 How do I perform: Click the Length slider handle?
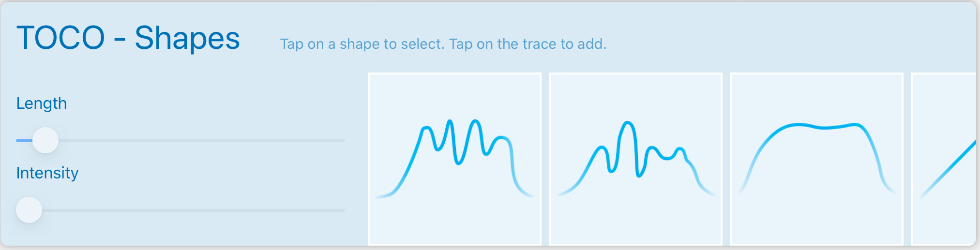pyautogui.click(x=45, y=140)
